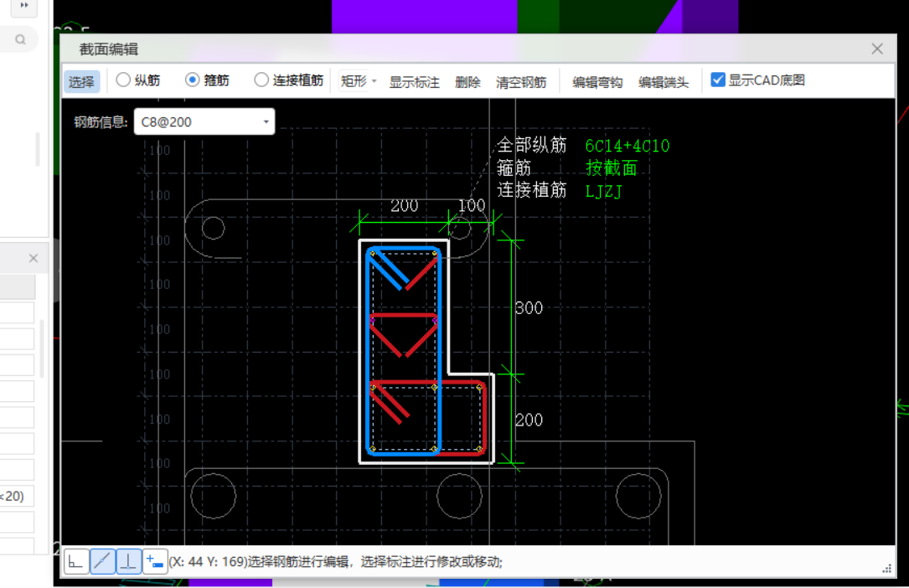Toggle the orthogonal snap icon in status bar

pos(76,561)
